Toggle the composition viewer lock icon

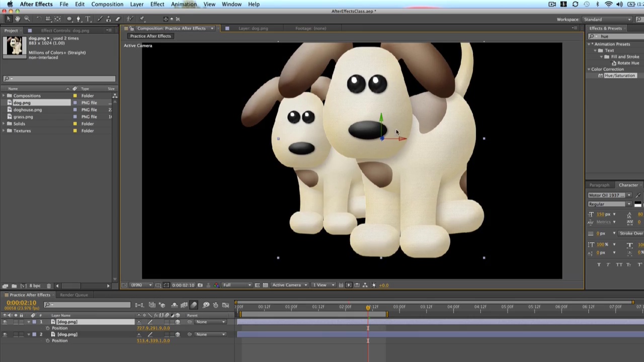coord(131,28)
